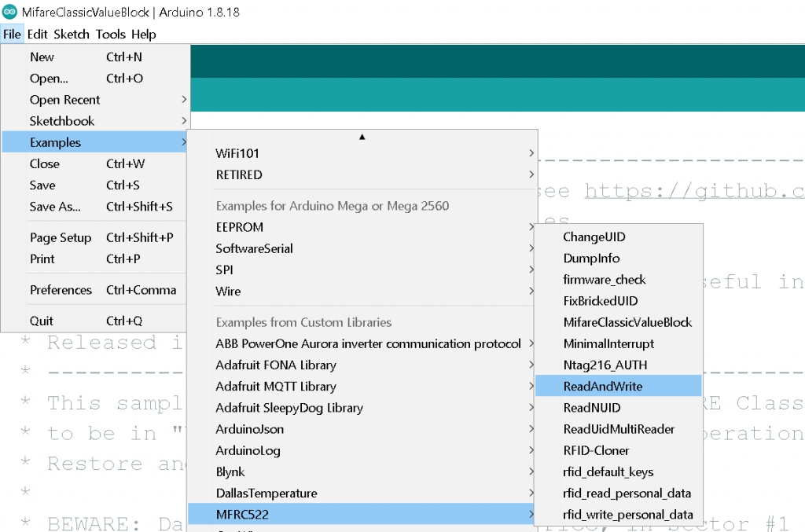Open the ChangeUID example
Viewport: 805px width, 532px height.
click(594, 237)
